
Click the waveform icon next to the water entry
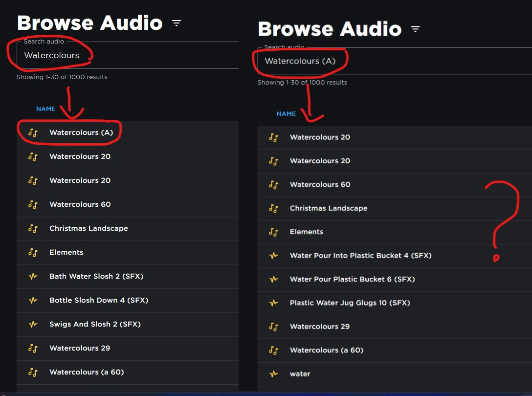click(273, 374)
